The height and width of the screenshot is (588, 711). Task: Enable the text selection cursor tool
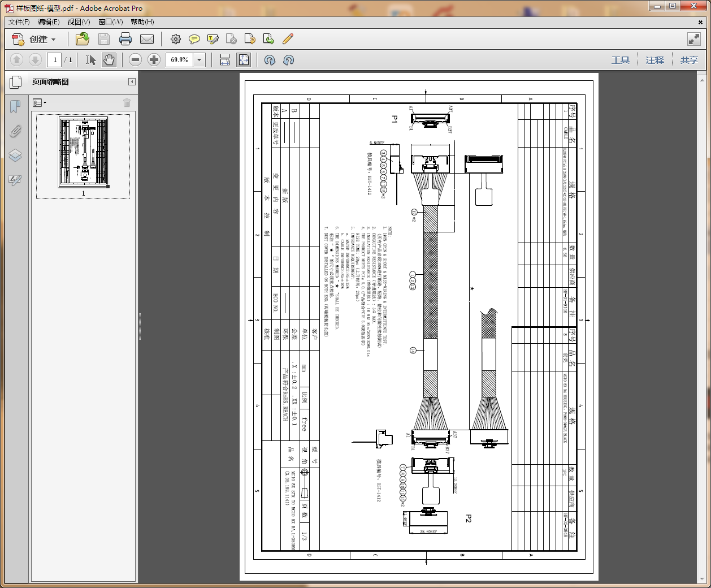tap(90, 60)
